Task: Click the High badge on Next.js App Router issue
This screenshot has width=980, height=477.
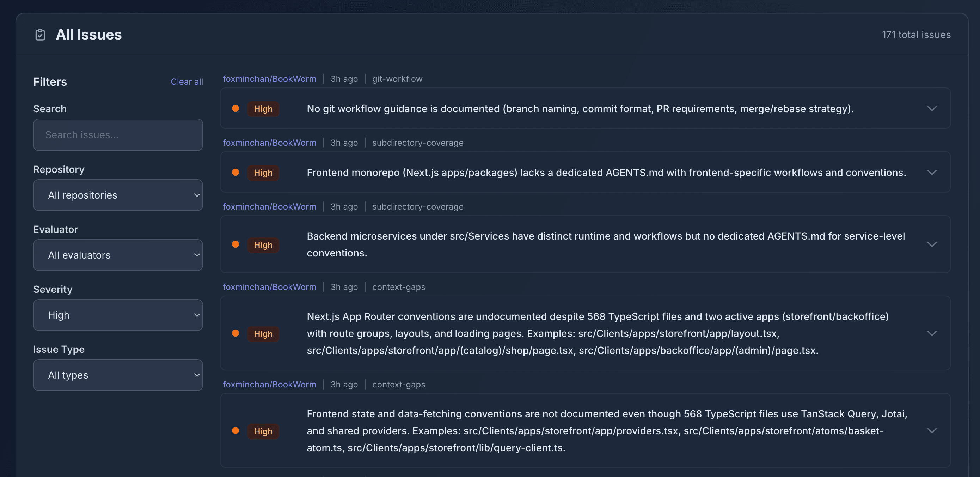Action: 263,333
